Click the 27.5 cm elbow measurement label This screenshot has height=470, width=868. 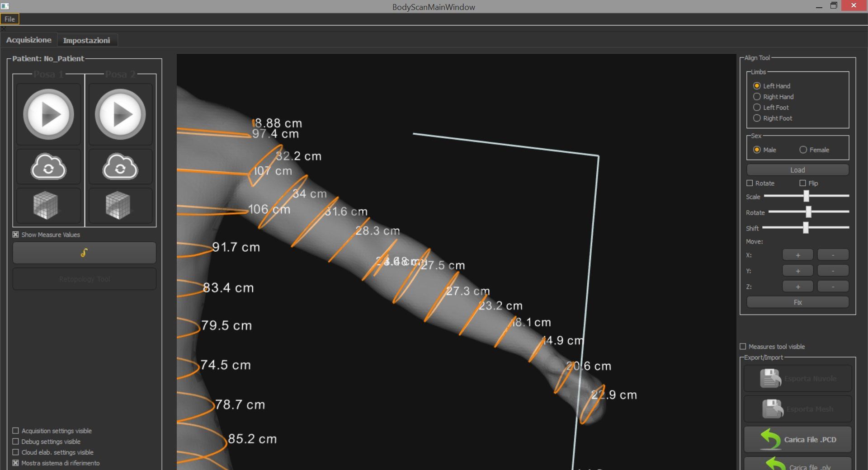(443, 265)
